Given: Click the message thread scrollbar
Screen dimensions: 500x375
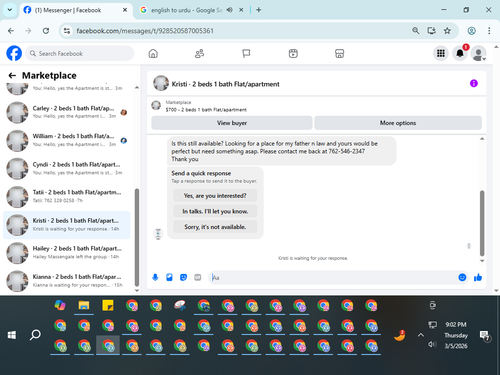Looking at the screenshot, I should pyautogui.click(x=482, y=223).
